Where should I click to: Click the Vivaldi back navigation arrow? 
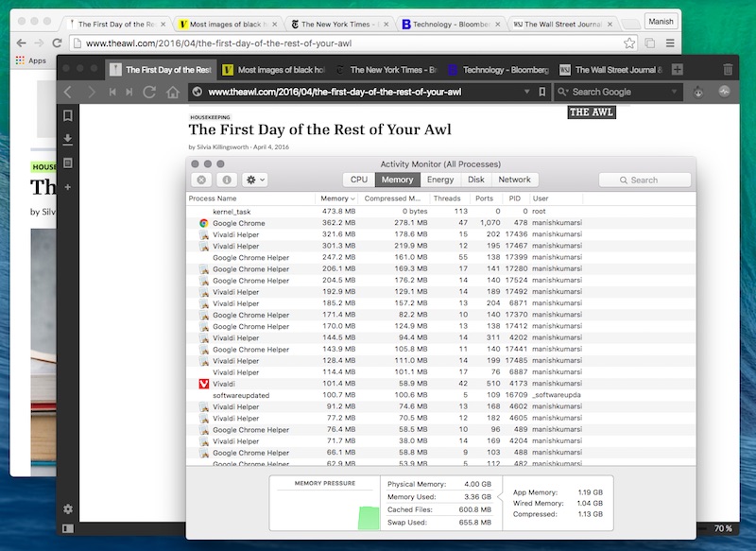68,92
